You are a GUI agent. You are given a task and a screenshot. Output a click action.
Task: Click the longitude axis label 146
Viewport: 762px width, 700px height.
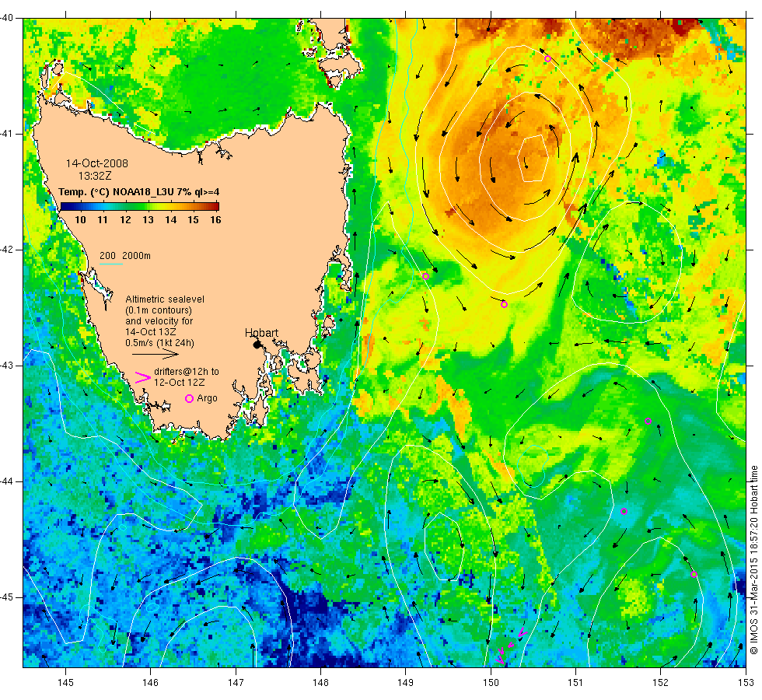(150, 683)
